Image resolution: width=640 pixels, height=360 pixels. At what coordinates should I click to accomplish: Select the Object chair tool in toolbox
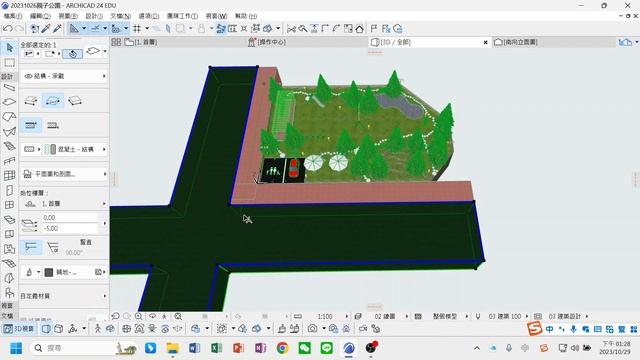point(9,293)
